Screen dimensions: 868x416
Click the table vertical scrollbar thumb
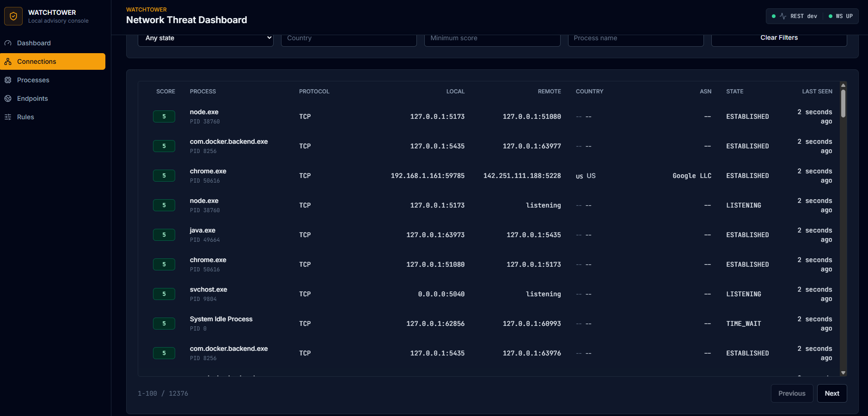point(843,104)
